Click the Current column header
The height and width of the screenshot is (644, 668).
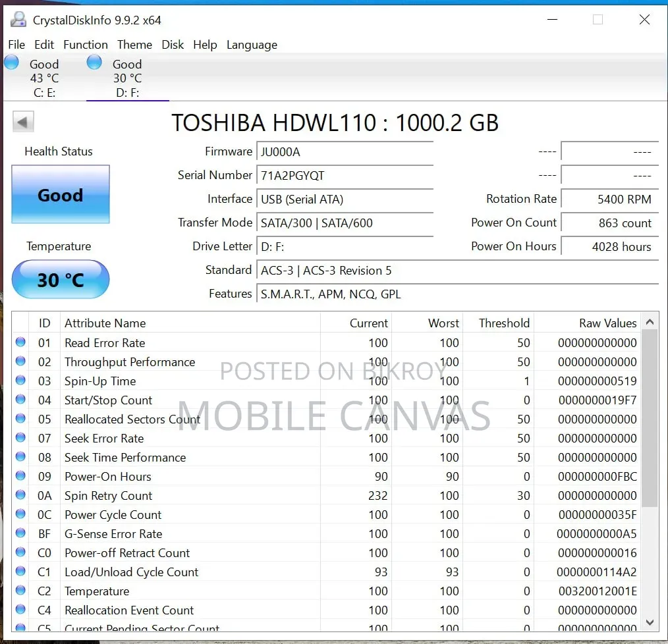pos(356,323)
